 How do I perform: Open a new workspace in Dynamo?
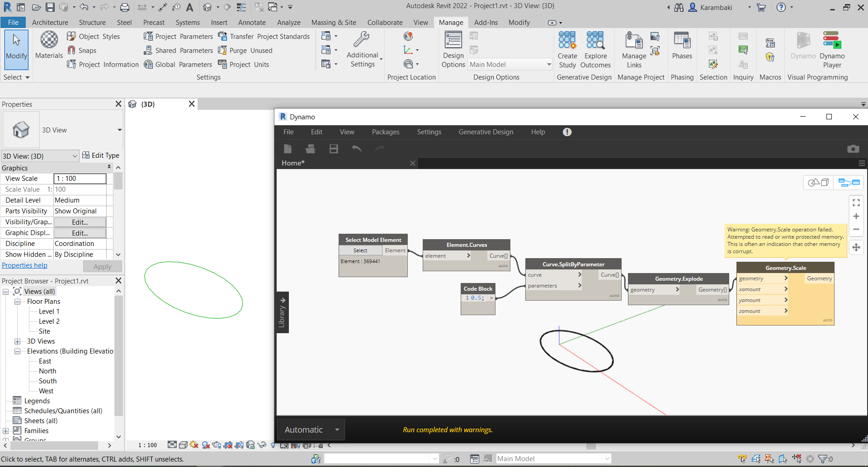[288, 148]
